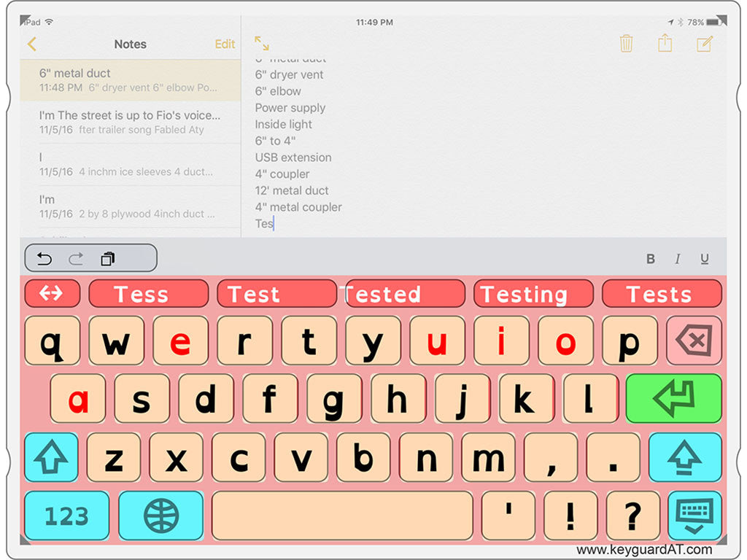
Task: Undo the last typing action
Action: 44,259
